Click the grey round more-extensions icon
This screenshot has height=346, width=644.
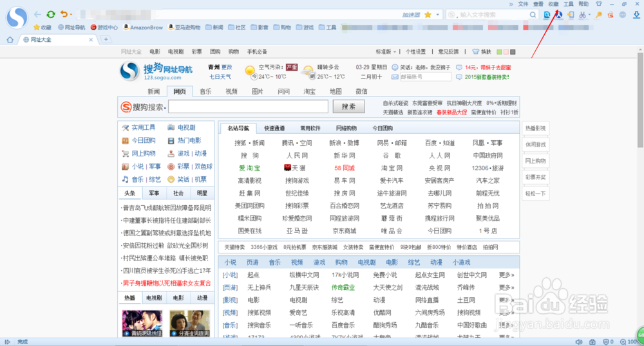tap(623, 15)
